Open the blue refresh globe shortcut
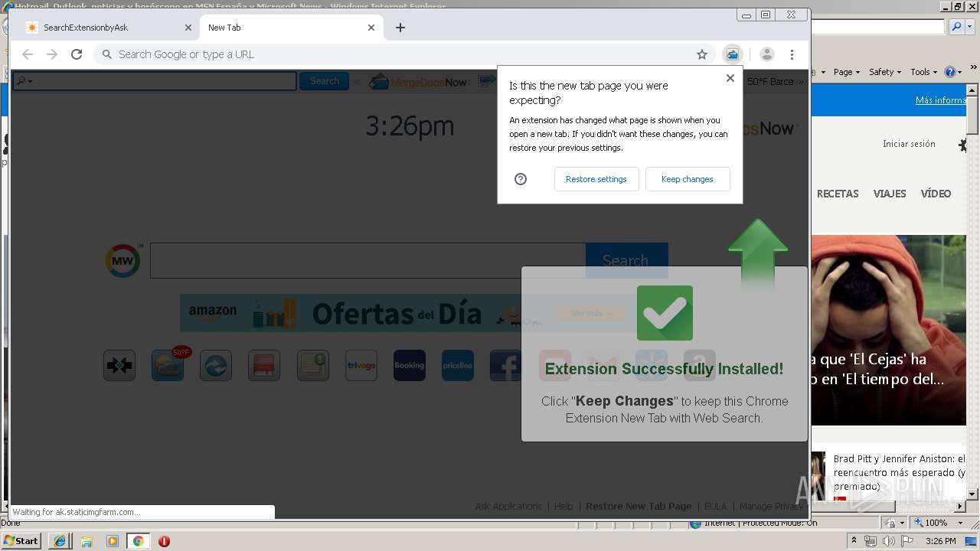 216,366
